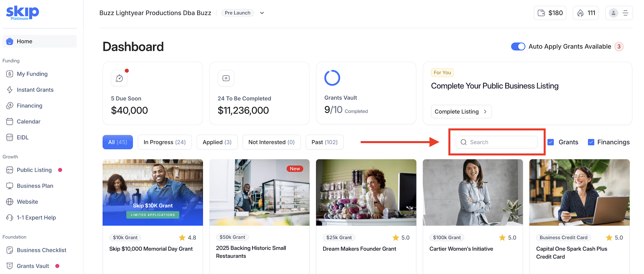This screenshot has width=644, height=274.
Task: Click the Complete Listing button
Action: [461, 112]
